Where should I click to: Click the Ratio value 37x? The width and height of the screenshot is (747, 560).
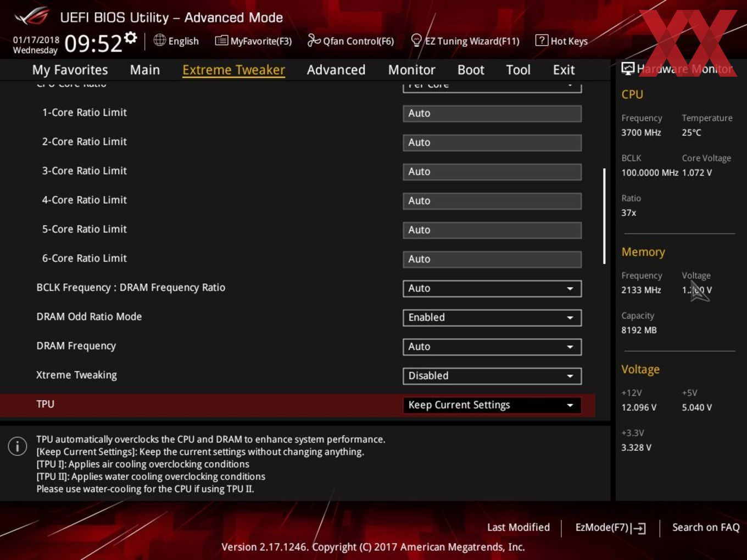point(629,212)
